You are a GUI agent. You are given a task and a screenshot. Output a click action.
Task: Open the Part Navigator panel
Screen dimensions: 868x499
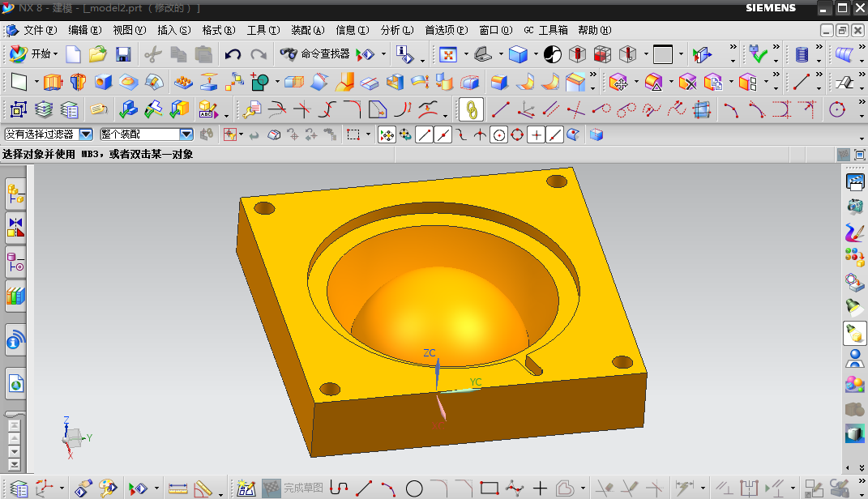click(15, 262)
